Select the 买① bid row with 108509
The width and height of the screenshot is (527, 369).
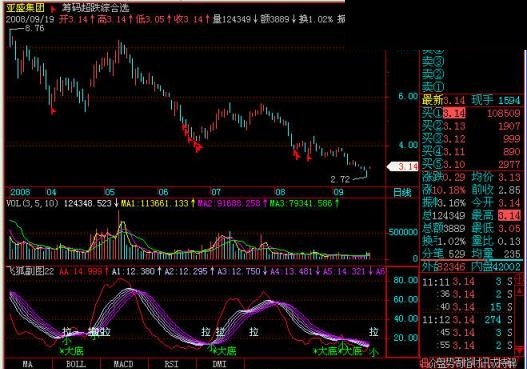(x=471, y=113)
